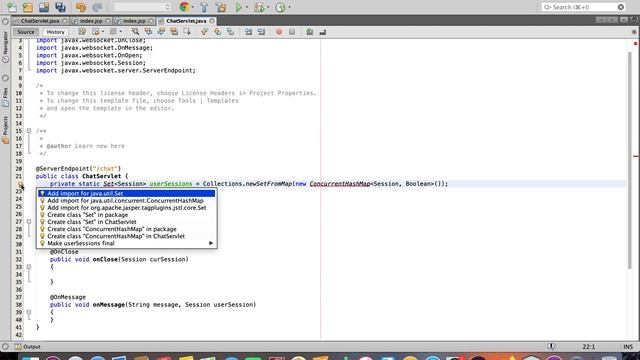Open the Back navigation dropdown arrow

[x=102, y=32]
